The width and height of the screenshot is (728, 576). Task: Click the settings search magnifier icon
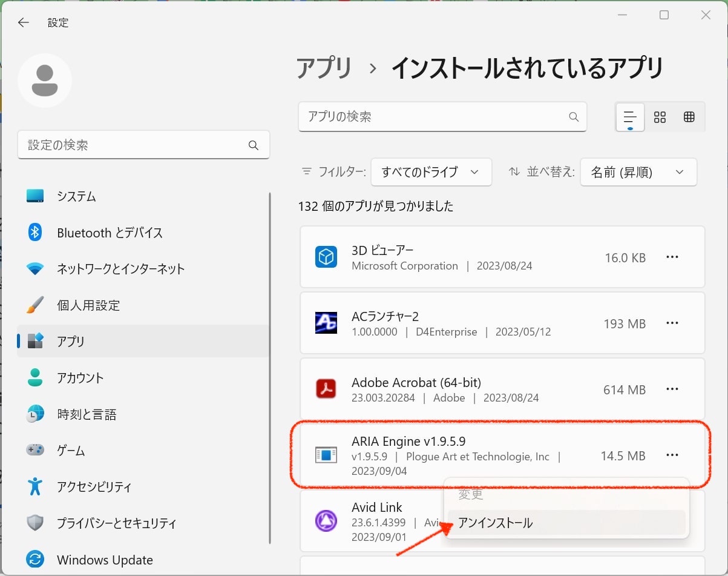coord(254,145)
